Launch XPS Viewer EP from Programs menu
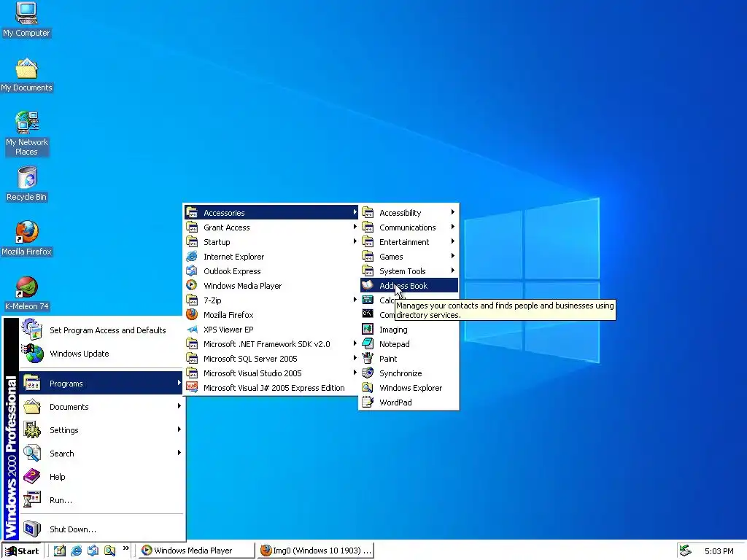Viewport: 747px width, 560px height. (x=271, y=330)
